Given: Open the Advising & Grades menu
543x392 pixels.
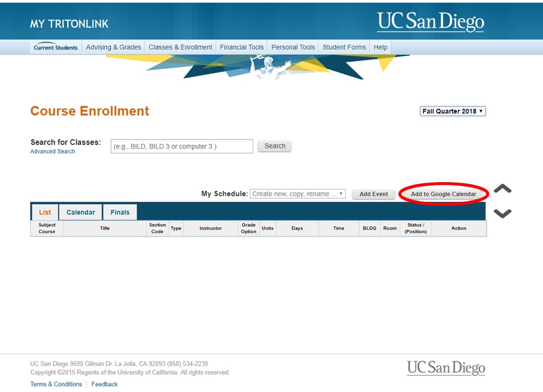Looking at the screenshot, I should [113, 47].
